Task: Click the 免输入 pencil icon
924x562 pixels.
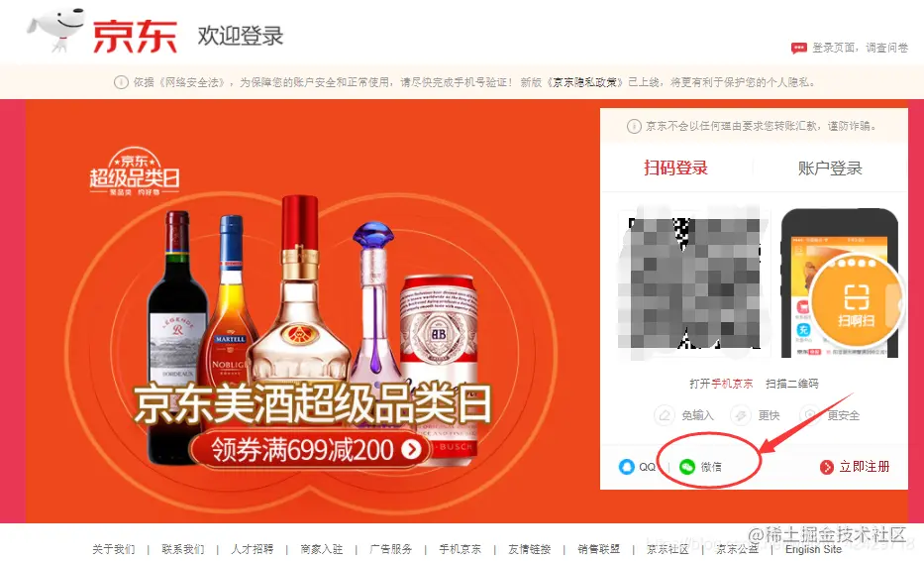Action: click(665, 415)
